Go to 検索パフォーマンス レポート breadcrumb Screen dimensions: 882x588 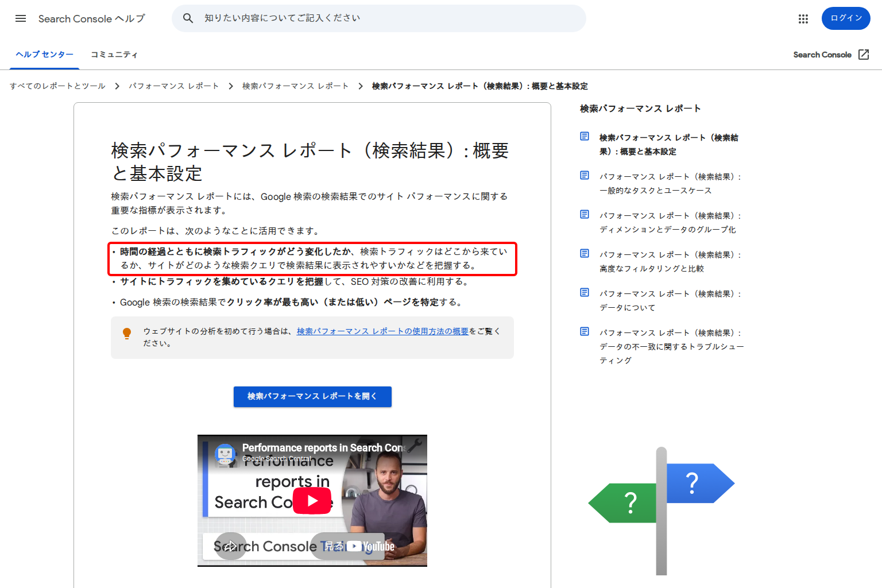(296, 86)
